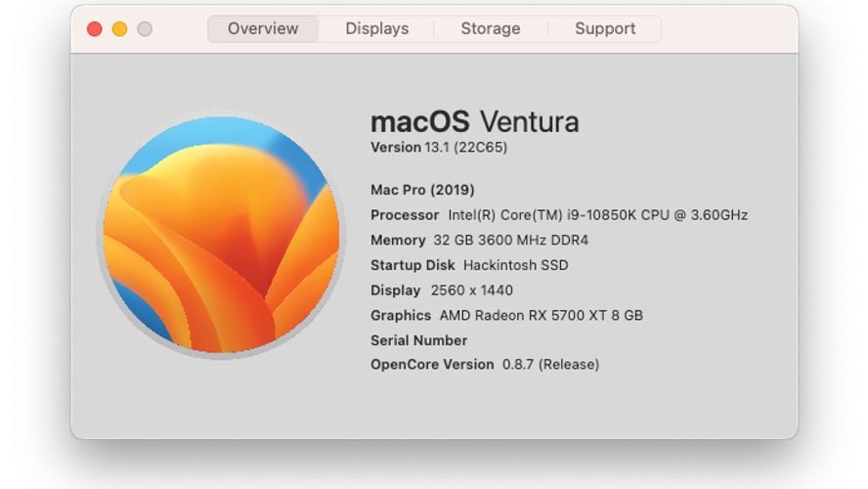Viewport: 868px width, 489px height.
Task: Click the AMD Radeon RX 5700 XT value
Action: point(541,316)
